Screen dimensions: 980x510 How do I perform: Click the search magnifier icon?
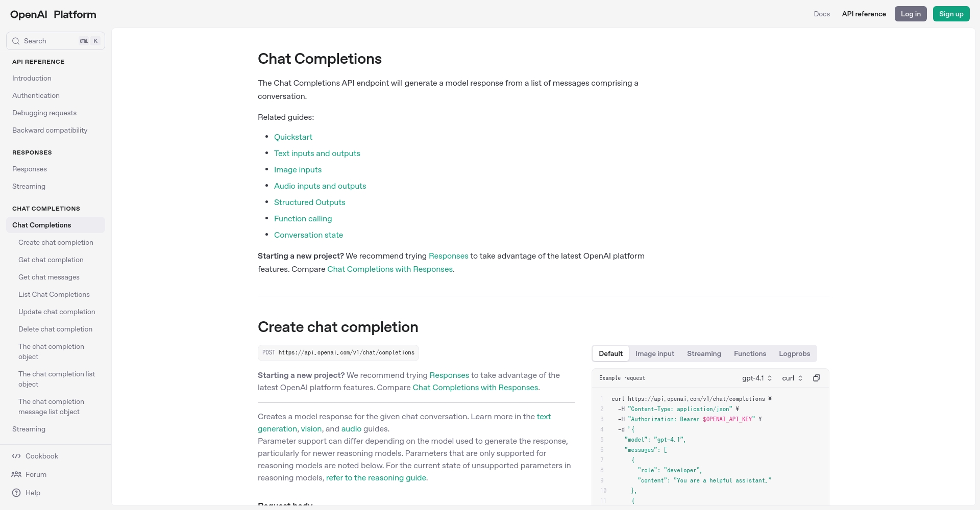[x=16, y=41]
